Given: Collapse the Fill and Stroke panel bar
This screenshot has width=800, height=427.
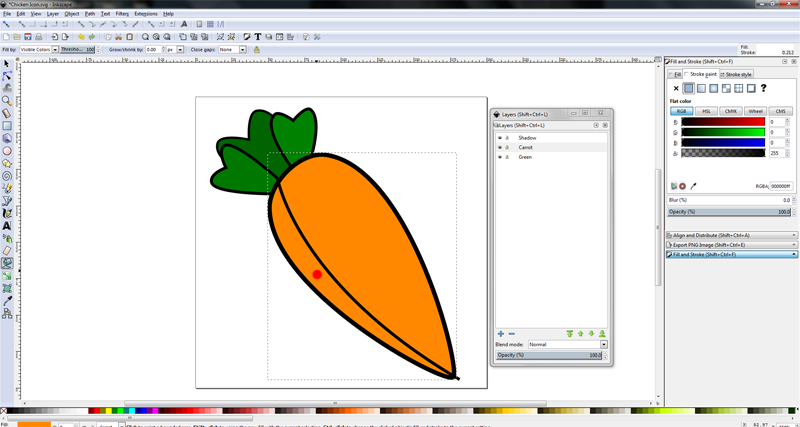Looking at the screenshot, I should click(732, 254).
